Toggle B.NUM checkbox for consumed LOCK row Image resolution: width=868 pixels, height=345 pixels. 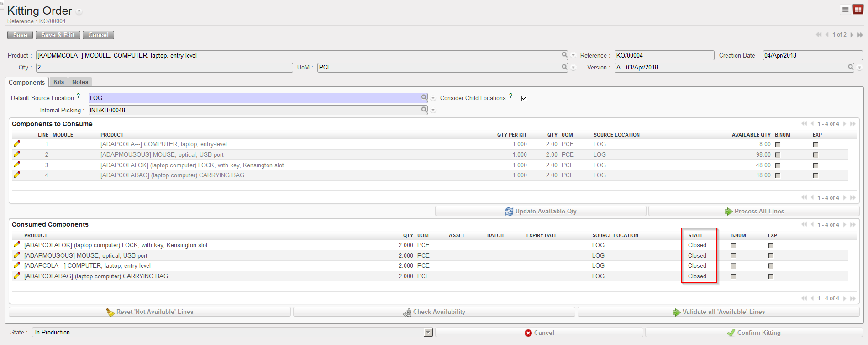tap(733, 245)
